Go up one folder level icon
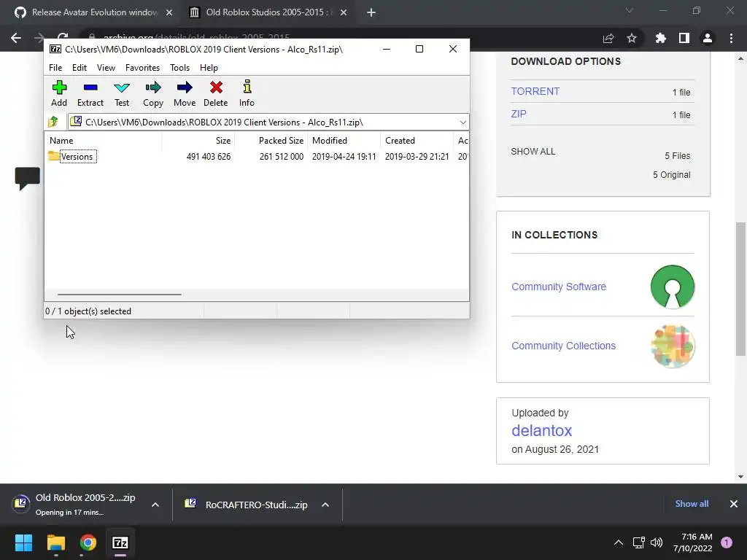 pos(53,122)
